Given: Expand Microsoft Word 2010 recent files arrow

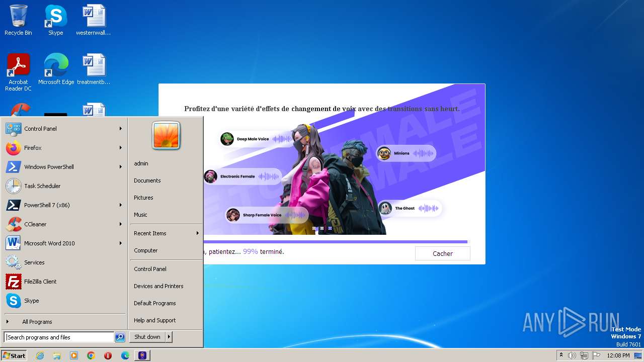Looking at the screenshot, I should [x=121, y=243].
